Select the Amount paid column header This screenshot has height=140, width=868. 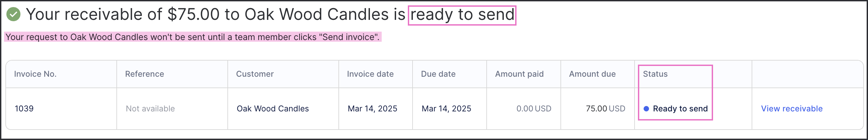pos(519,74)
